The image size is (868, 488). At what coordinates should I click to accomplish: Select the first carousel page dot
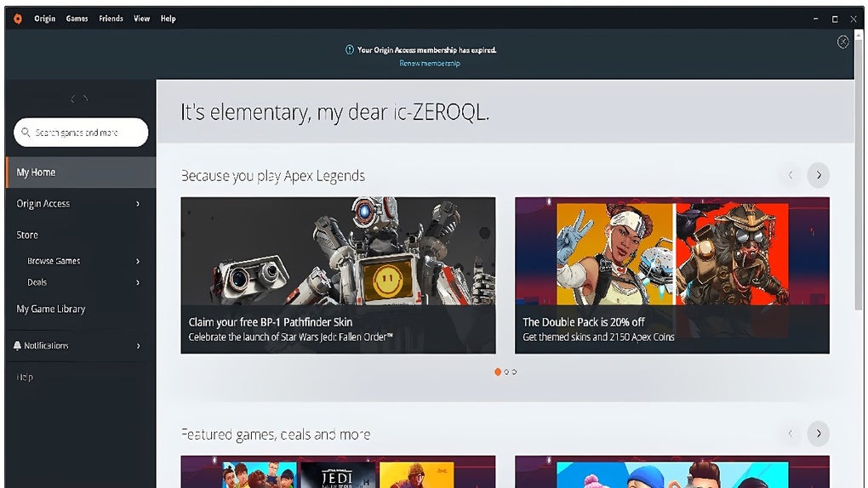tap(498, 372)
